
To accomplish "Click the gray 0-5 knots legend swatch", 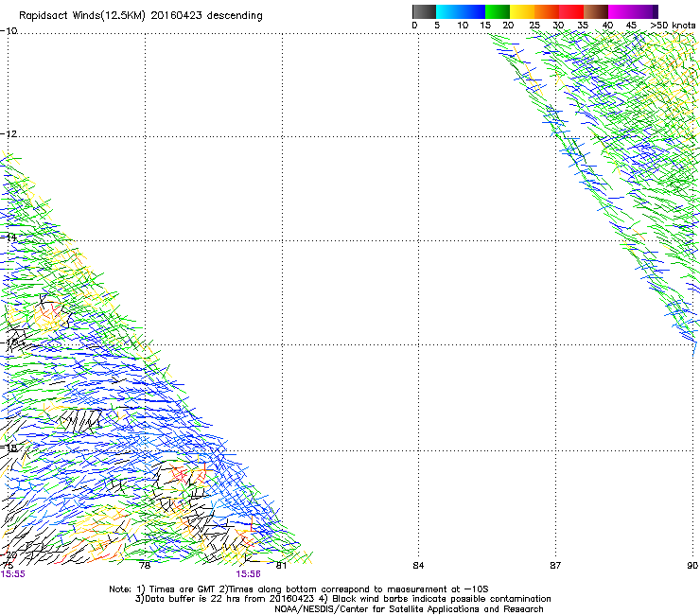I will [x=424, y=11].
